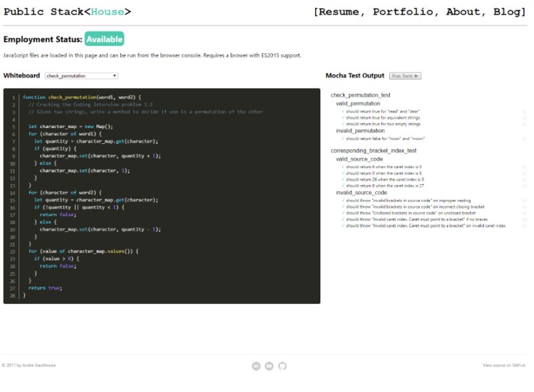This screenshot has height=392, width=534.
Task: Select test 'Invalid caret index' if no braces
Action: click(417, 219)
